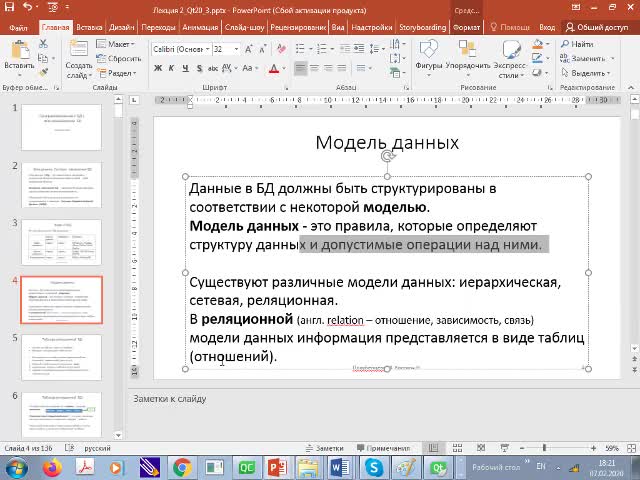Image resolution: width=640 pixels, height=480 pixels.
Task: Click the spell check icon in status bar
Action: [x=69, y=448]
